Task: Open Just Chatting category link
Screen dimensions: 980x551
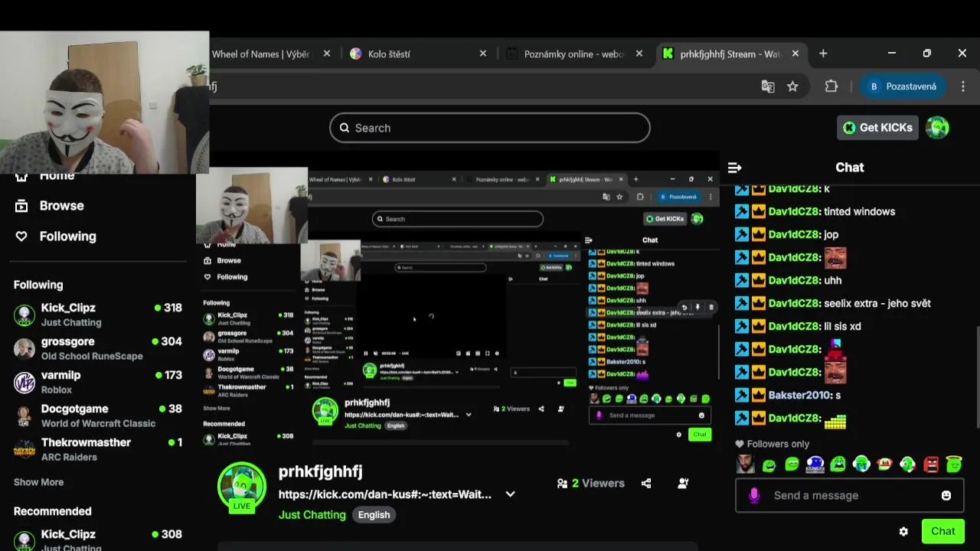Action: [x=312, y=515]
